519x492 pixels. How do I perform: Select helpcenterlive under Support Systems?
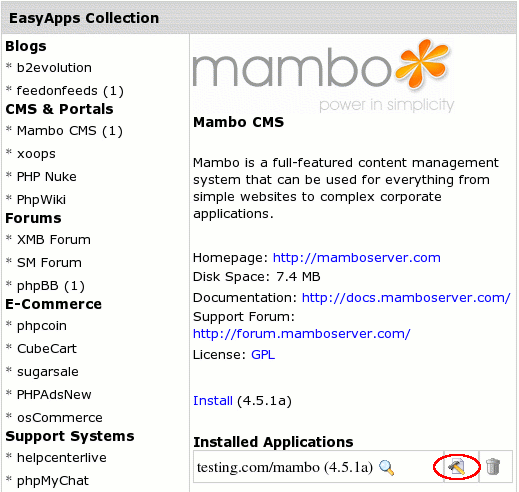coord(62,458)
